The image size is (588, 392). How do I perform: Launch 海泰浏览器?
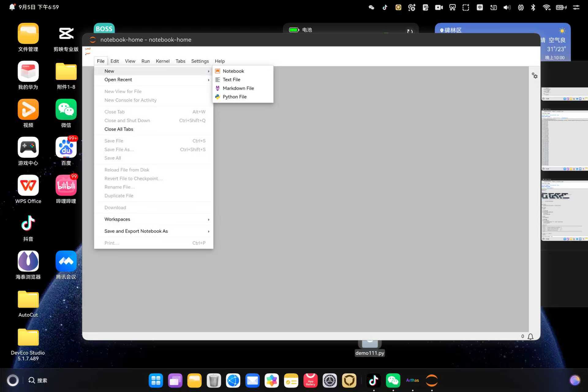point(28,265)
